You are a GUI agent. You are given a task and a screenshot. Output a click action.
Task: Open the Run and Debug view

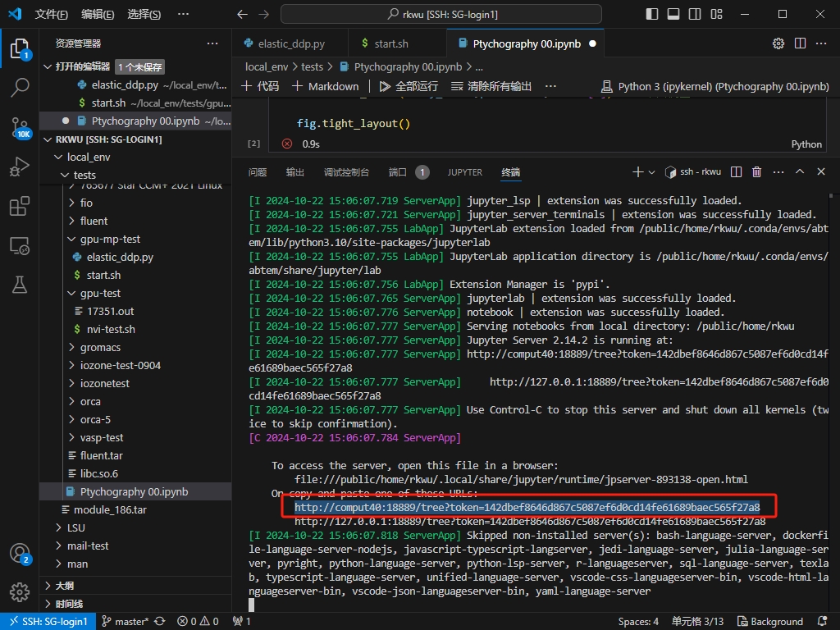pos(20,167)
